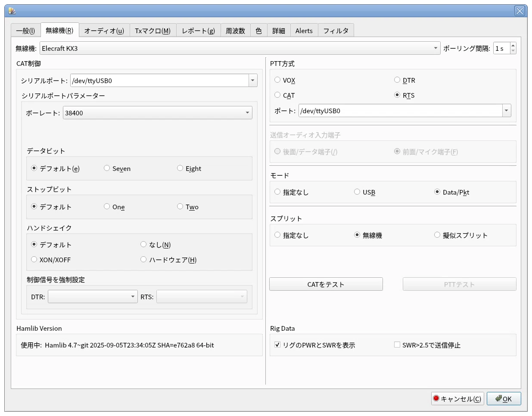Open the オーディオ tab

[x=104, y=31]
